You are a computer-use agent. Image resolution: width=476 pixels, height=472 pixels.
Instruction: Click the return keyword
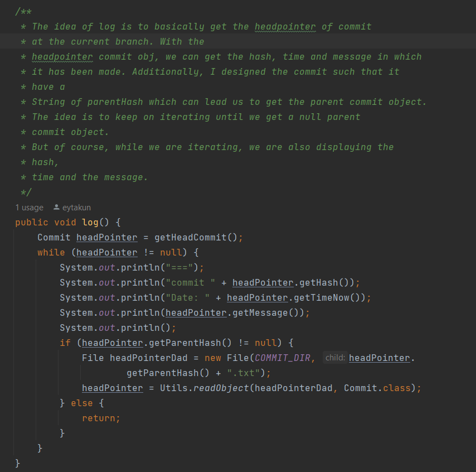tap(99, 418)
